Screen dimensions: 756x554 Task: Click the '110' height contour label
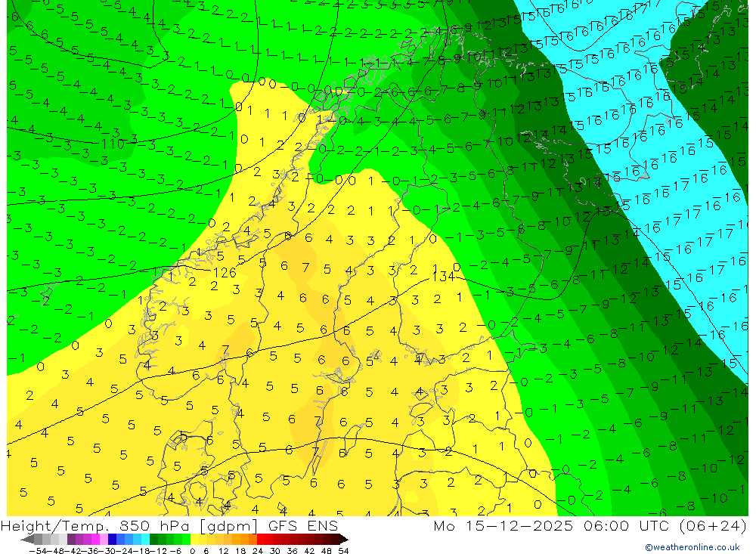[x=113, y=144]
